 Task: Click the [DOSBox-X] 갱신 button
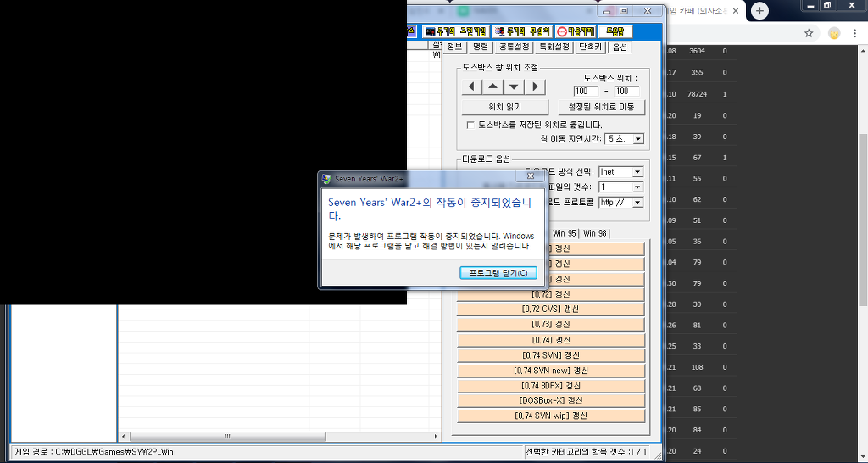551,400
